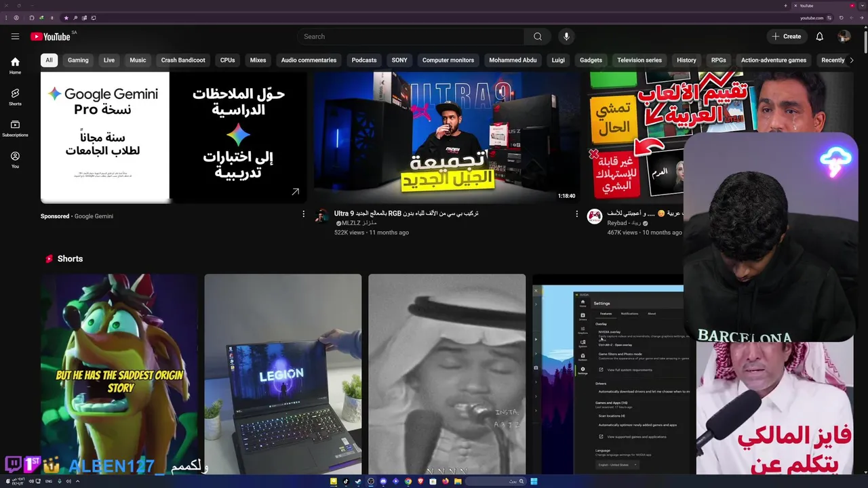Reload the page with the refresh icon
This screenshot has width=868, height=488.
coord(842,18)
